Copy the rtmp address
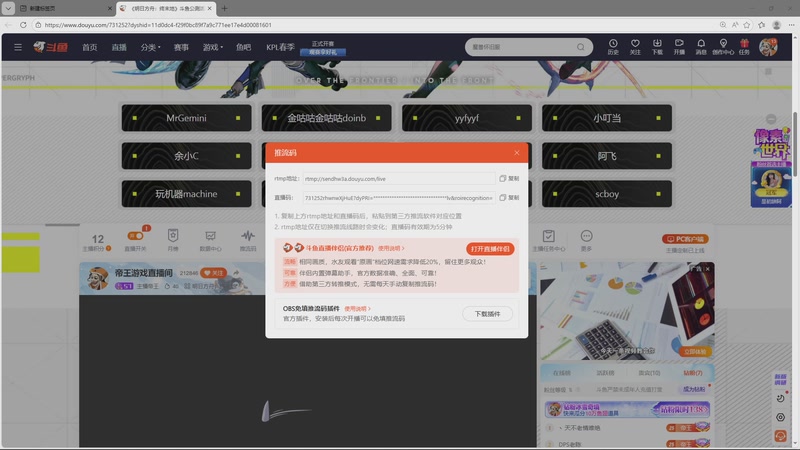The height and width of the screenshot is (450, 800). click(x=509, y=179)
